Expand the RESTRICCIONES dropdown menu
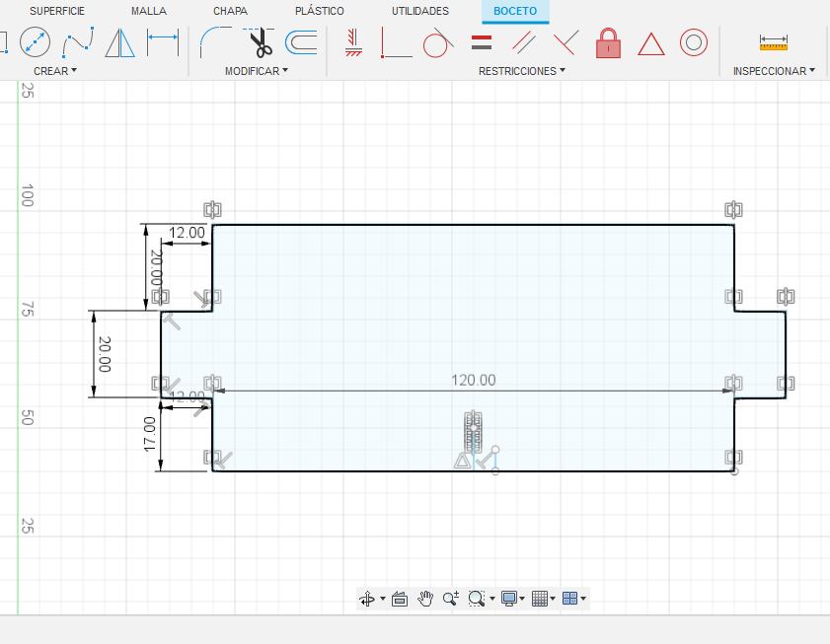 [x=522, y=71]
